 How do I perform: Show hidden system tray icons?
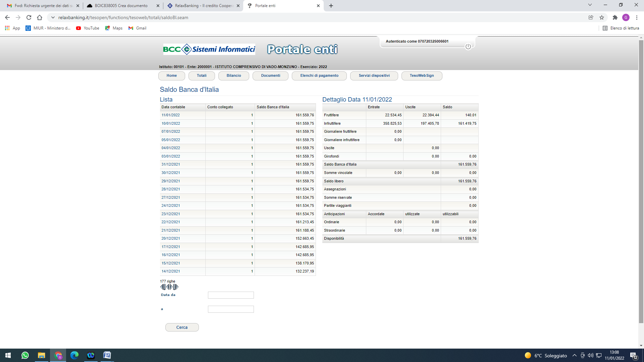pos(574,356)
